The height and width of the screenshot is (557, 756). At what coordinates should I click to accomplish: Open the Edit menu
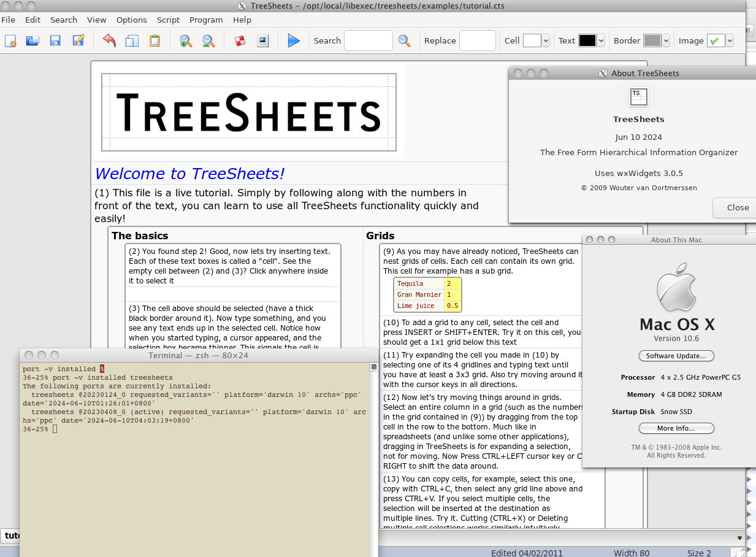click(x=32, y=20)
